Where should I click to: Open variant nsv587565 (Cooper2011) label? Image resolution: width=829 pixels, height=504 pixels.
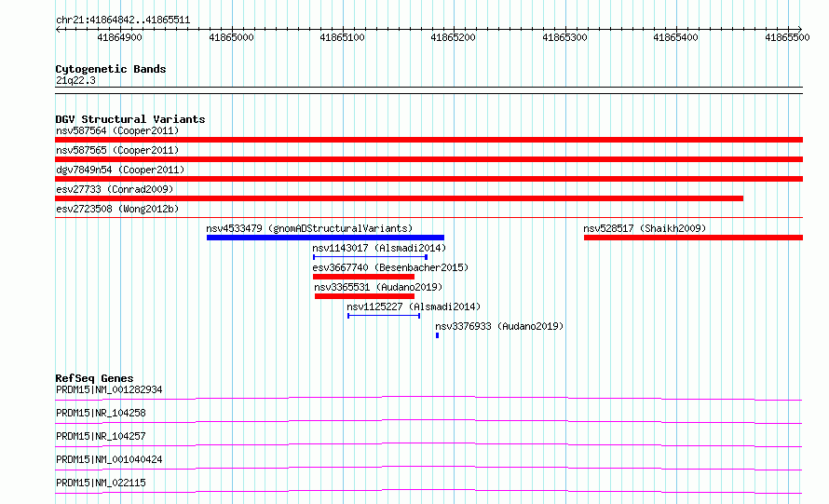tap(117, 150)
